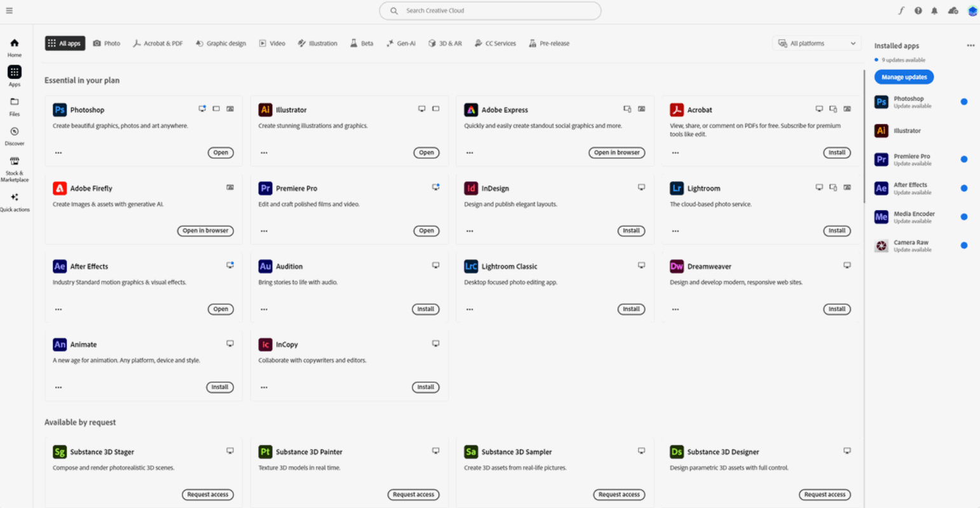Click the Dreamweaver app icon
The width and height of the screenshot is (980, 508).
point(677,266)
